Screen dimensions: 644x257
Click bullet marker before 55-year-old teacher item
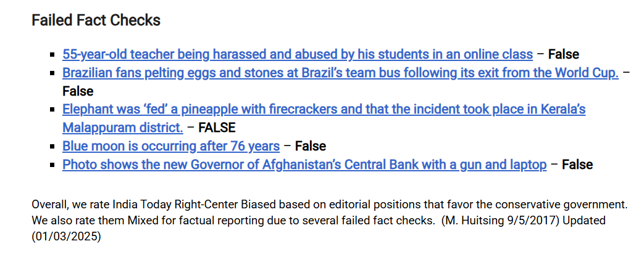(52, 54)
